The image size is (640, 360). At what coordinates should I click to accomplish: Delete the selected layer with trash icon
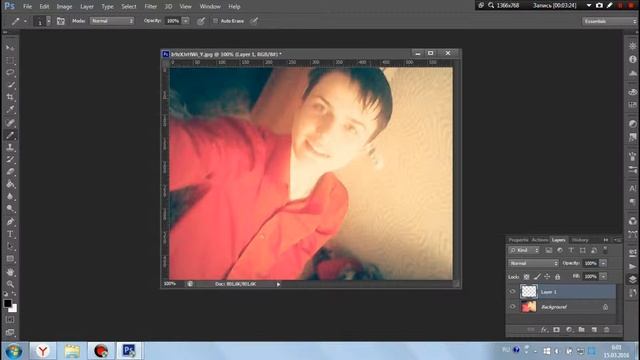607,330
